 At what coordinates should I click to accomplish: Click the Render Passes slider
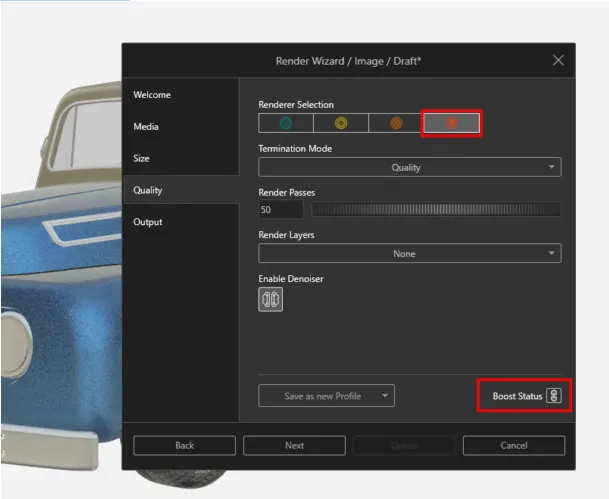coord(436,210)
